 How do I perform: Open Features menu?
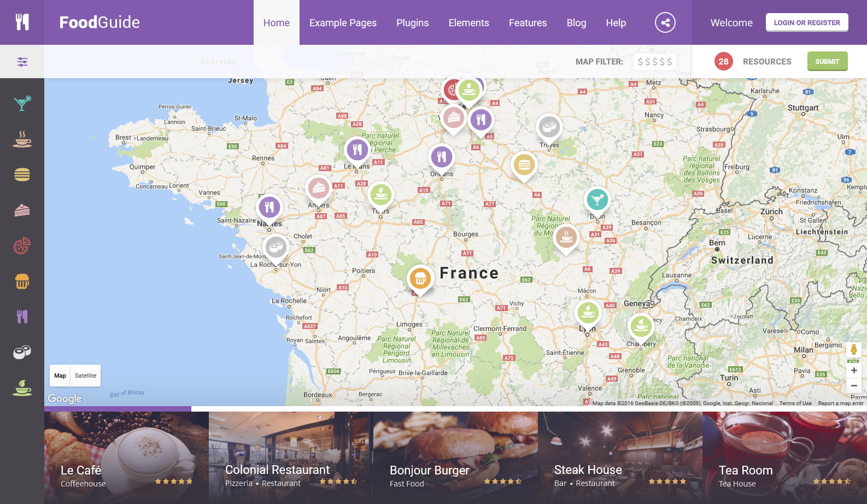click(x=528, y=22)
